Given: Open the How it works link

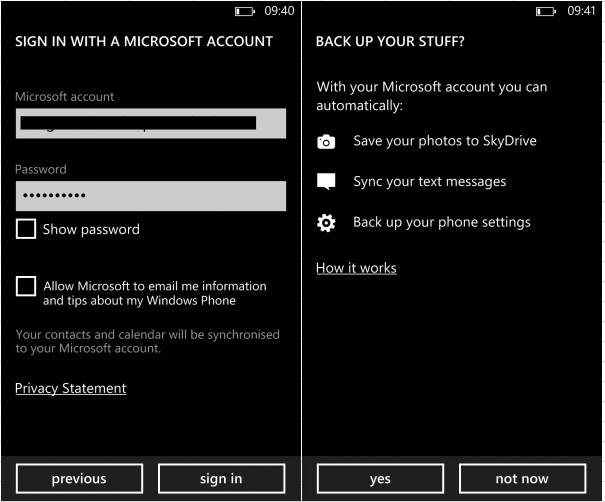Looking at the screenshot, I should [x=356, y=268].
